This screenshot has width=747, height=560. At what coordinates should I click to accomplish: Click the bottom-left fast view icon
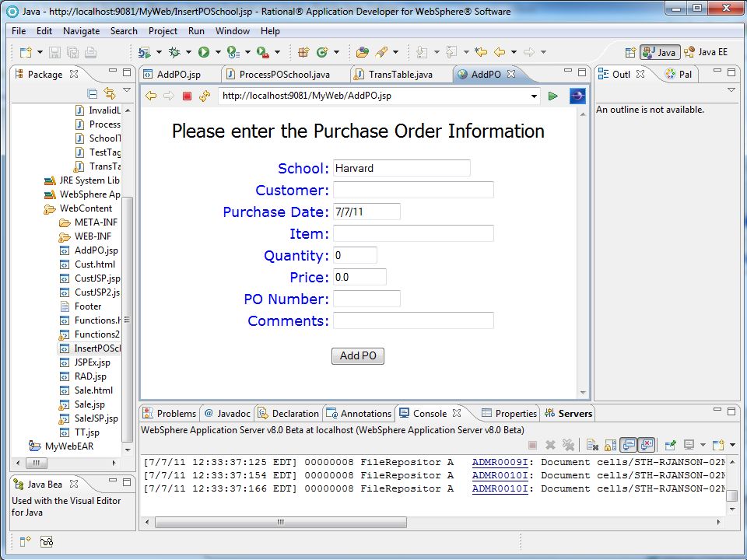[25, 541]
